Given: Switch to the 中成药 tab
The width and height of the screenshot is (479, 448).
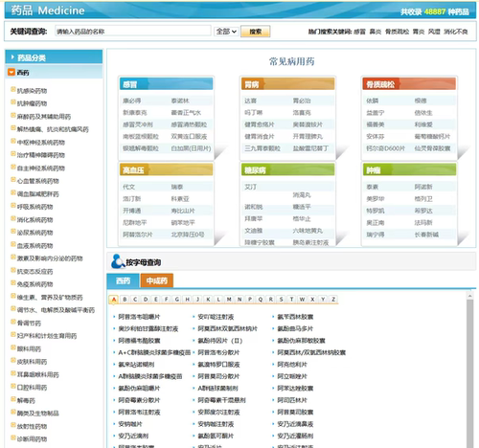Looking at the screenshot, I should click(x=157, y=280).
